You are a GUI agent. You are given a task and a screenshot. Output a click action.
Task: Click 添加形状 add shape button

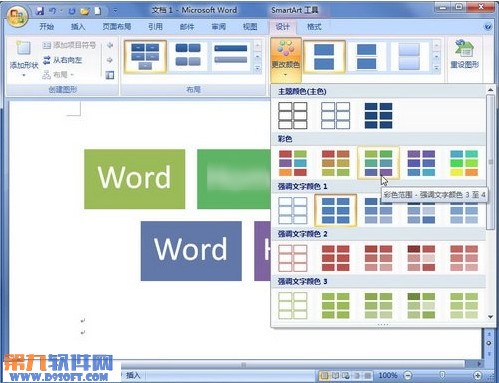[x=24, y=59]
